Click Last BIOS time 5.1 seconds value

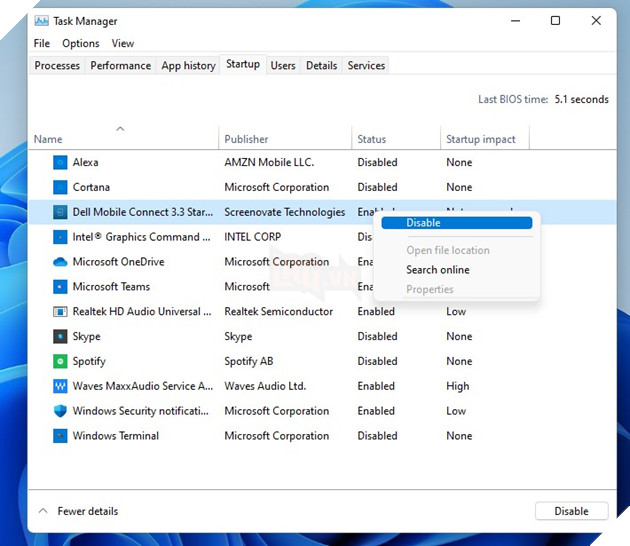(581, 99)
